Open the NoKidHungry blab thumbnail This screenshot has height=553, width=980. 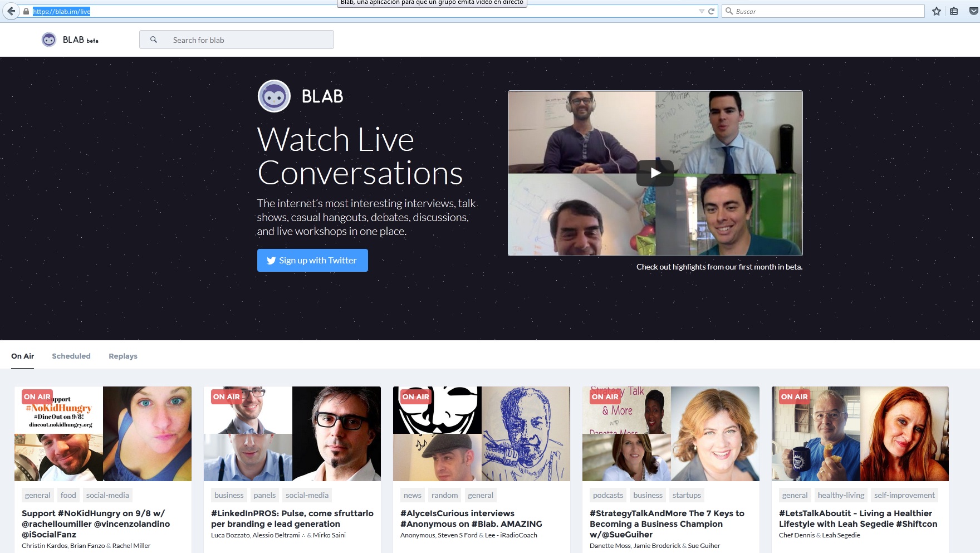(x=103, y=434)
